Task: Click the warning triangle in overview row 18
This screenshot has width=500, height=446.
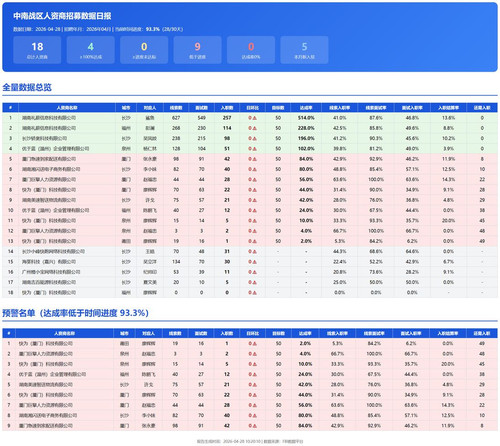Action: pyautogui.click(x=255, y=293)
